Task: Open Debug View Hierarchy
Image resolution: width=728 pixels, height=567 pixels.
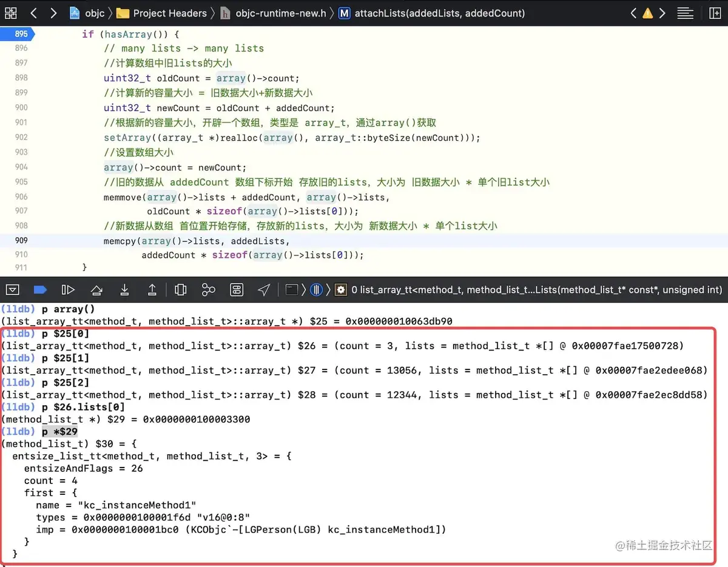Action: pyautogui.click(x=180, y=290)
